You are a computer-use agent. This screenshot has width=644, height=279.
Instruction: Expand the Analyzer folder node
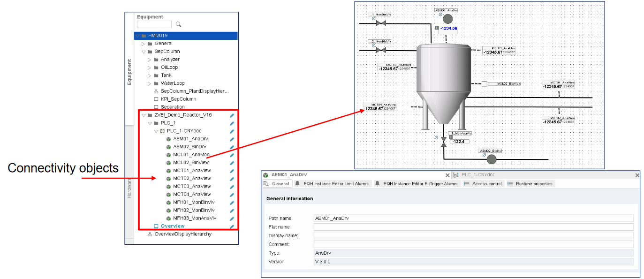pyautogui.click(x=150, y=60)
